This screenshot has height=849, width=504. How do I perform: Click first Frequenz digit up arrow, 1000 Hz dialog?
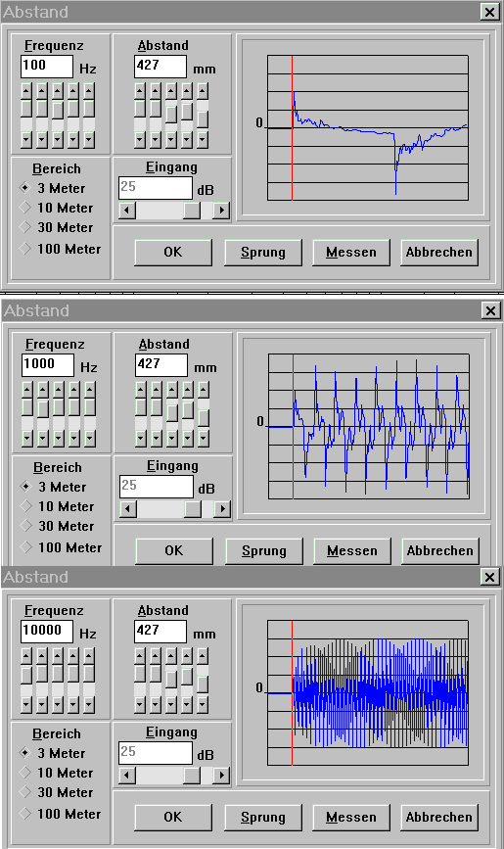click(27, 390)
